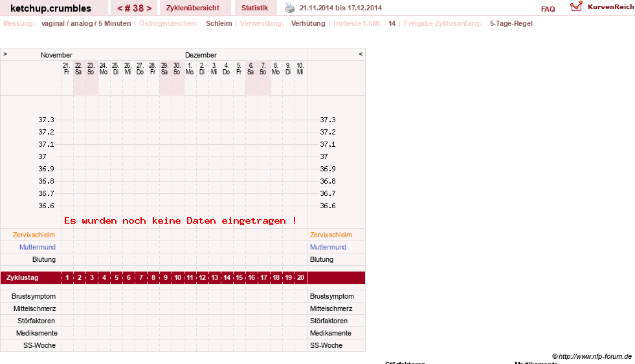Click the left 36.6 temperature label
635x364 pixels.
(46, 206)
